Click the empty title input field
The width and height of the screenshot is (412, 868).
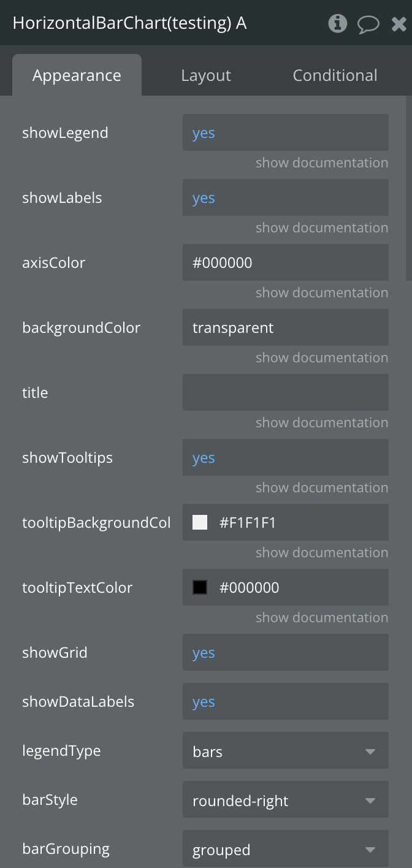click(285, 393)
